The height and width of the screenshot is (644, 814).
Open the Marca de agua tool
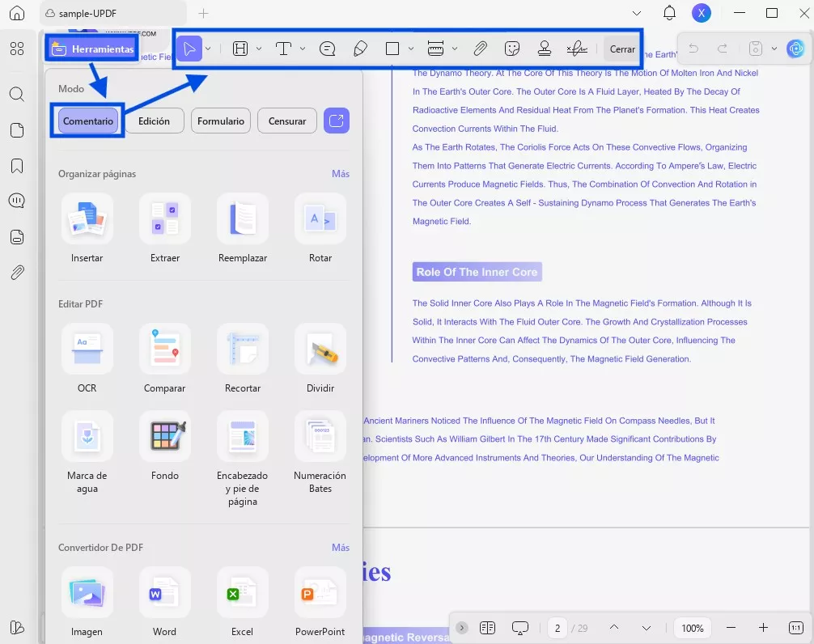tap(87, 452)
